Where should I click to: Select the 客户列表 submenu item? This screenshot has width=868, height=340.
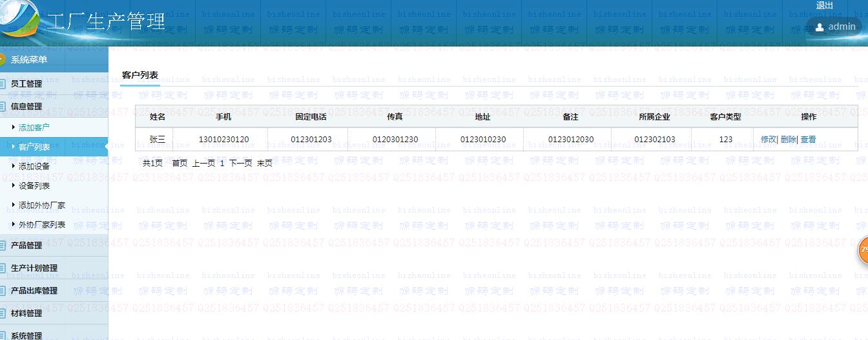54,147
